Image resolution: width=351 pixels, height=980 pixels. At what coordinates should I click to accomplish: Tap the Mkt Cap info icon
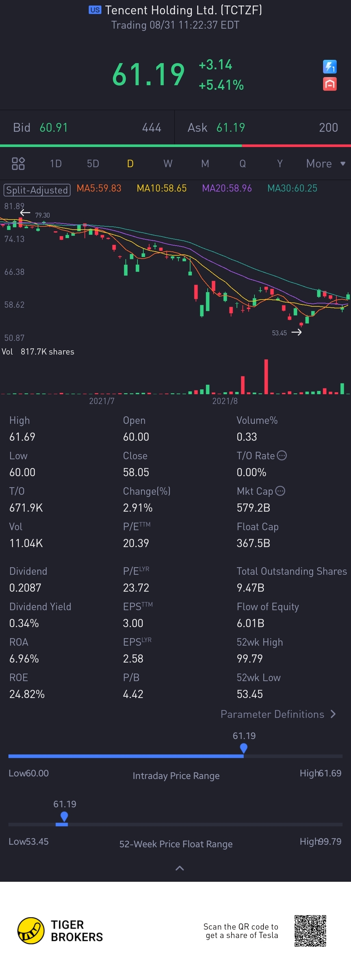coord(280,491)
